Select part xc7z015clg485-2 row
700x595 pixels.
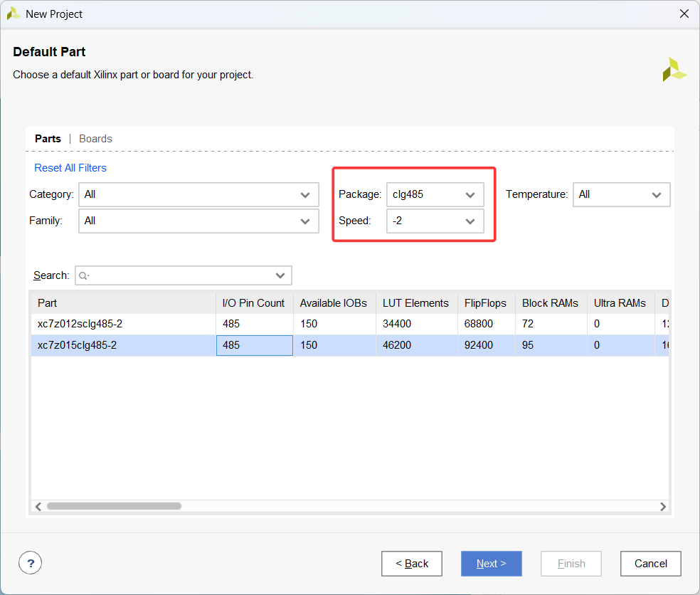pyautogui.click(x=350, y=345)
